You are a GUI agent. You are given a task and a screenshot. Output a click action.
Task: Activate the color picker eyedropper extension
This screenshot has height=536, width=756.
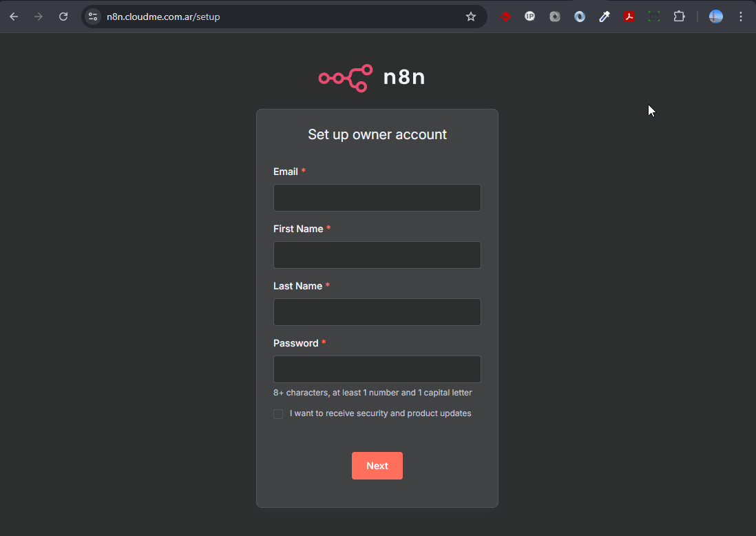pyautogui.click(x=605, y=17)
